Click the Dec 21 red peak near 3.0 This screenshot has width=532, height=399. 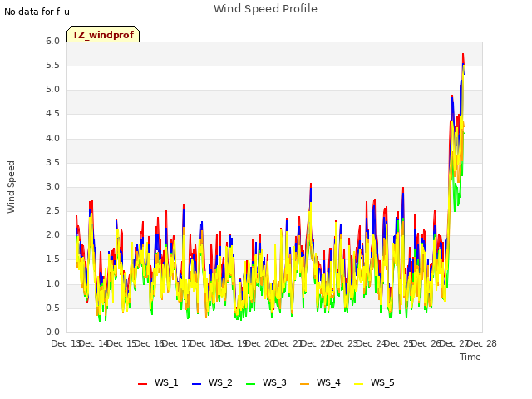click(x=311, y=185)
